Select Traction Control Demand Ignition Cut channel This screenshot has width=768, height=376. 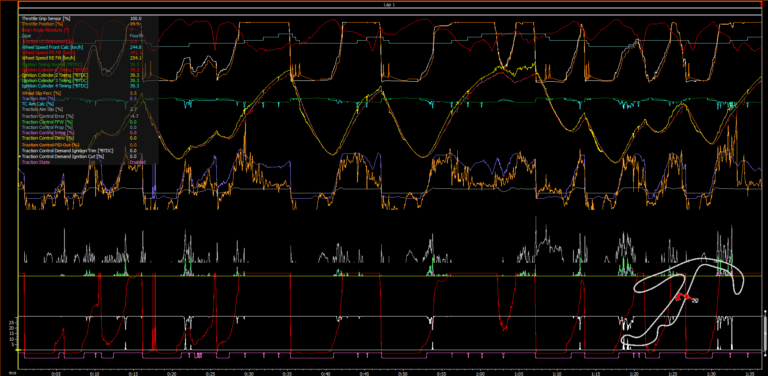(63, 156)
